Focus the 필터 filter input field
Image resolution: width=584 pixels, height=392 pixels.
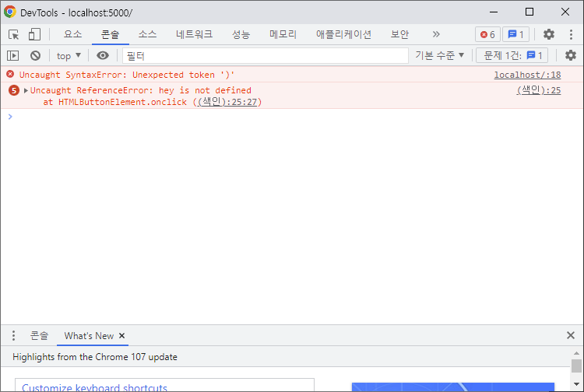pos(266,56)
